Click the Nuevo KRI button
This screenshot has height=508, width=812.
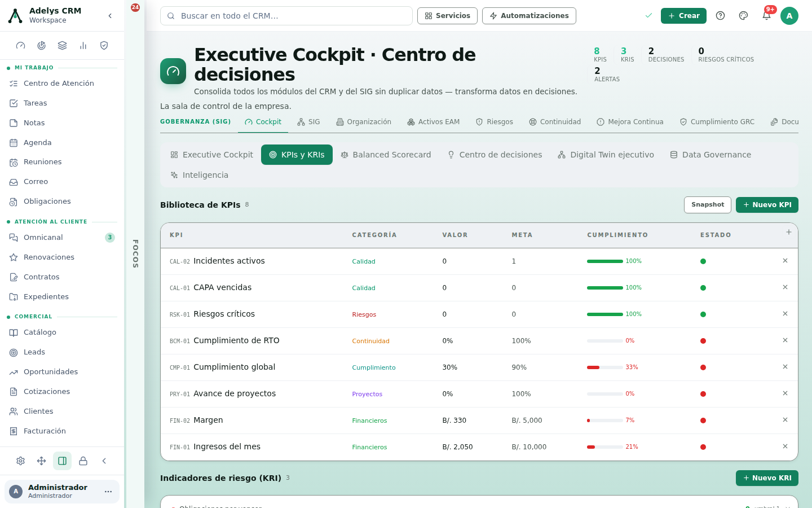767,478
